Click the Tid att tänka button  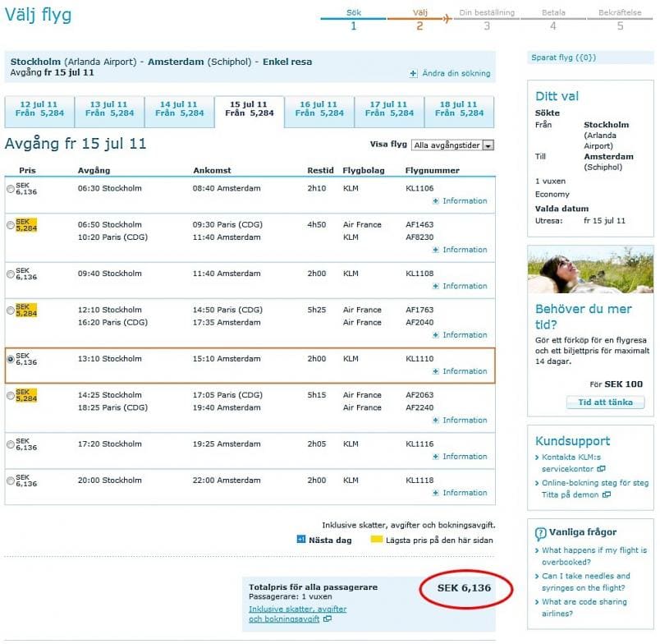599,402
